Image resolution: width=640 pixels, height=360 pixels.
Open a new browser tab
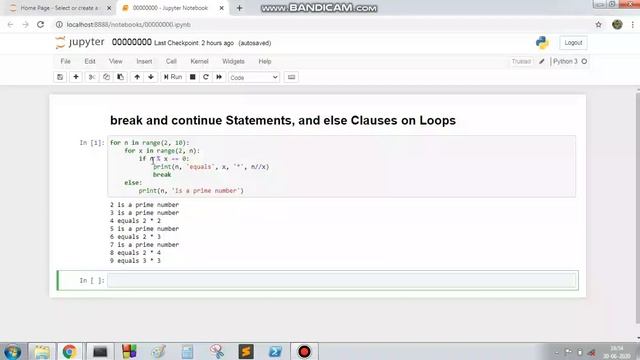coord(240,8)
